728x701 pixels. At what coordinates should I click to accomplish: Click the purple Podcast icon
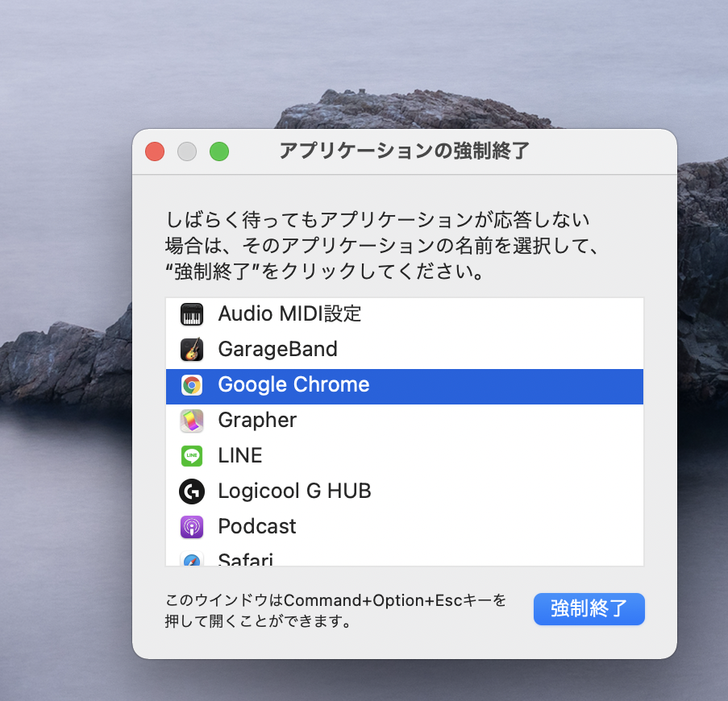[192, 527]
